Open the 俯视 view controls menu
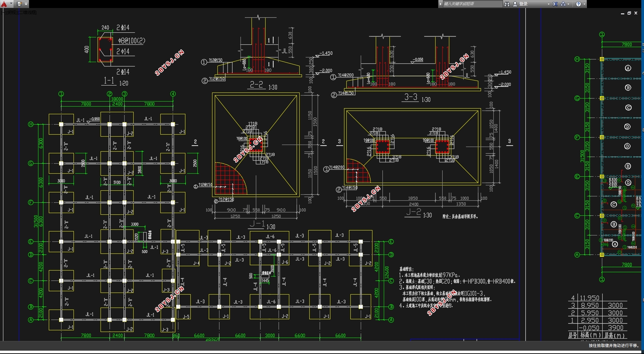 [x=11, y=12]
